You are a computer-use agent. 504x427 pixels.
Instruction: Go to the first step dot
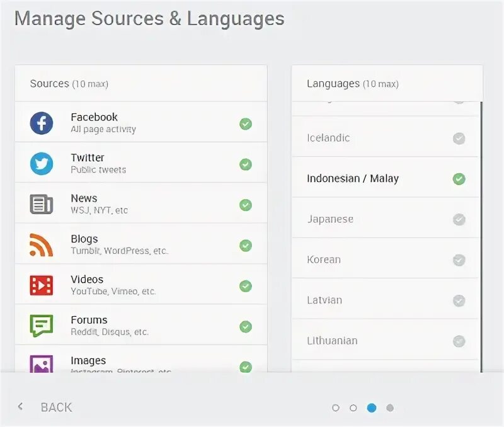coord(336,407)
